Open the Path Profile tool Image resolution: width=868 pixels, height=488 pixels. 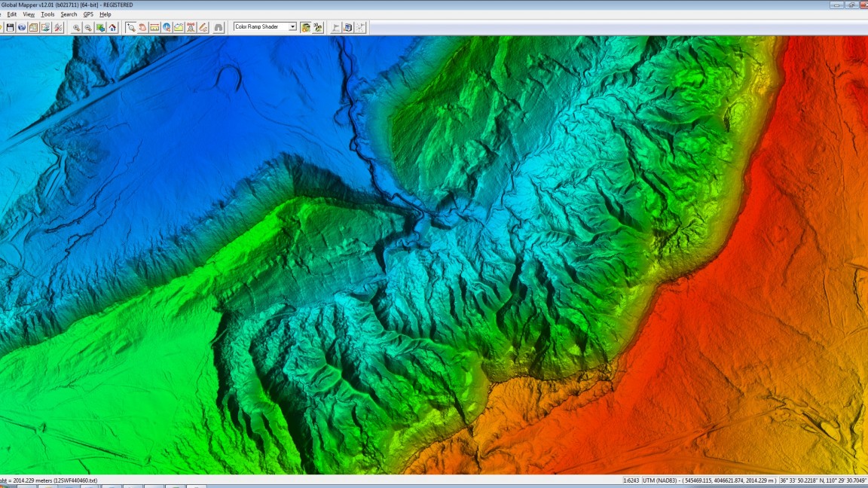[179, 27]
